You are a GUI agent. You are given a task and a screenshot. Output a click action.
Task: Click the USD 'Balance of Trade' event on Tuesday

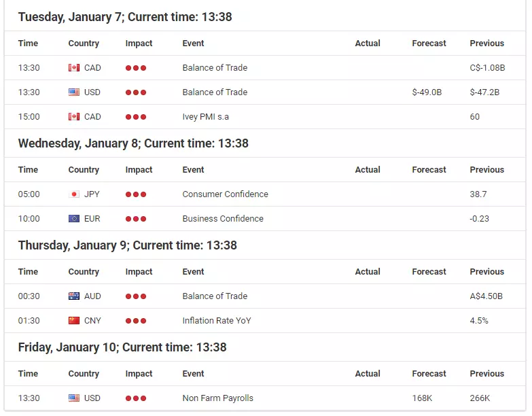(x=215, y=92)
